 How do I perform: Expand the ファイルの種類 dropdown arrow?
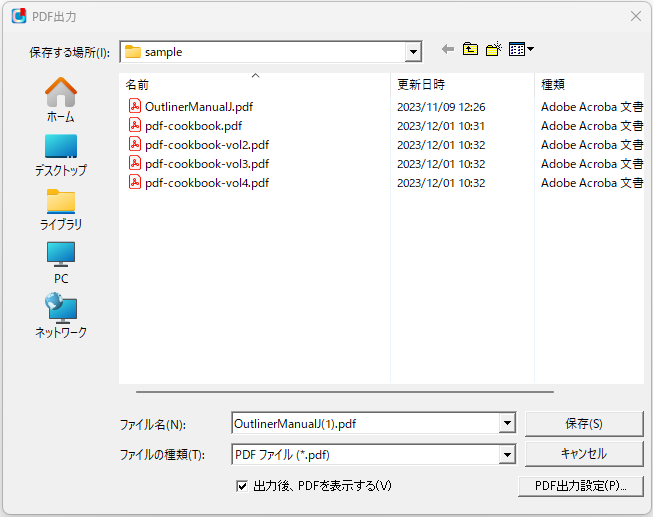click(x=507, y=455)
